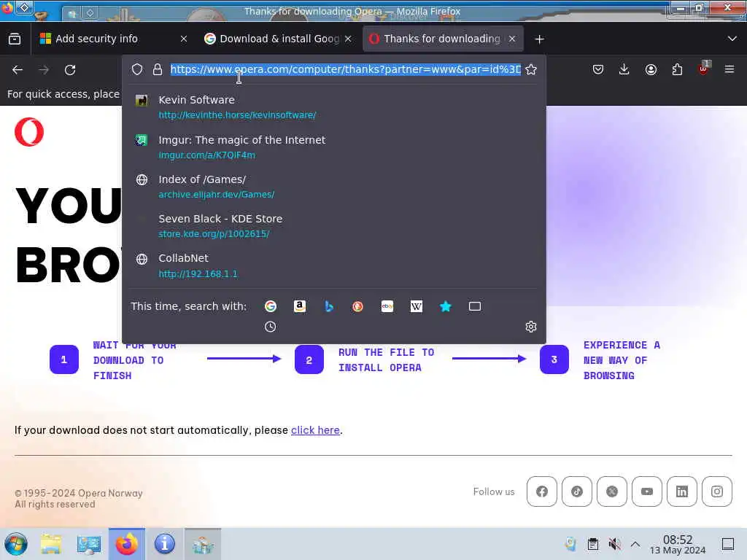Open Opera's LinkedIn page icon

click(682, 491)
